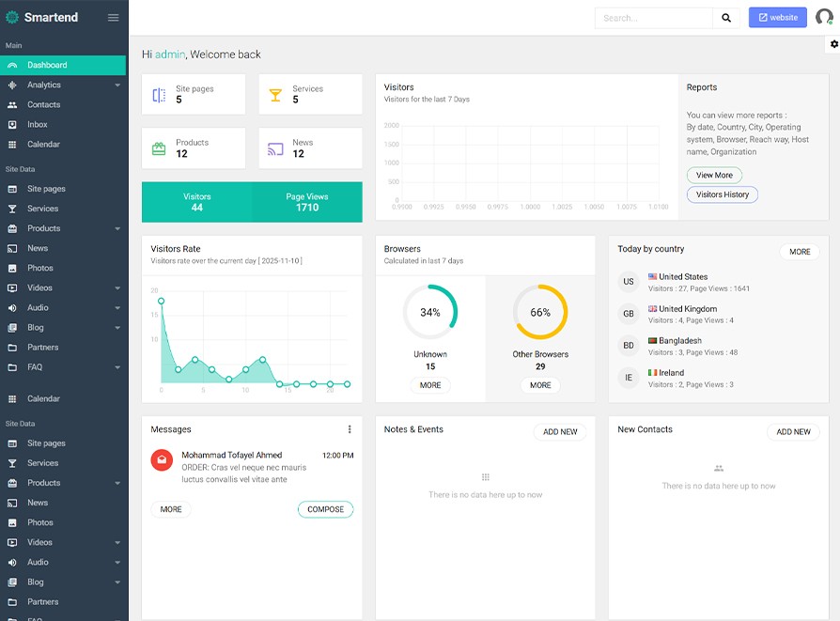Image resolution: width=840 pixels, height=621 pixels.
Task: Select Contacts in the sidebar
Action: (43, 105)
